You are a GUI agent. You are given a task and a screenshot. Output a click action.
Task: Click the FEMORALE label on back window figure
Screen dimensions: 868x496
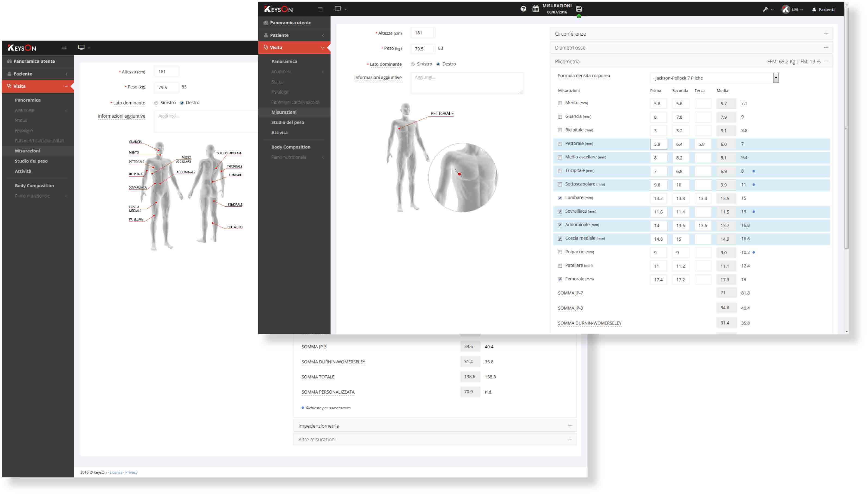click(x=235, y=205)
